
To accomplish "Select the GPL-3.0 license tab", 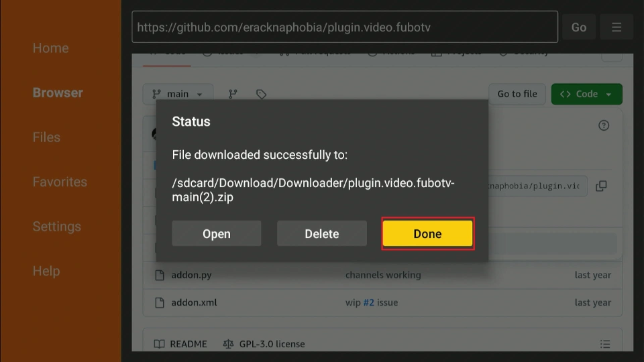I will pyautogui.click(x=264, y=344).
